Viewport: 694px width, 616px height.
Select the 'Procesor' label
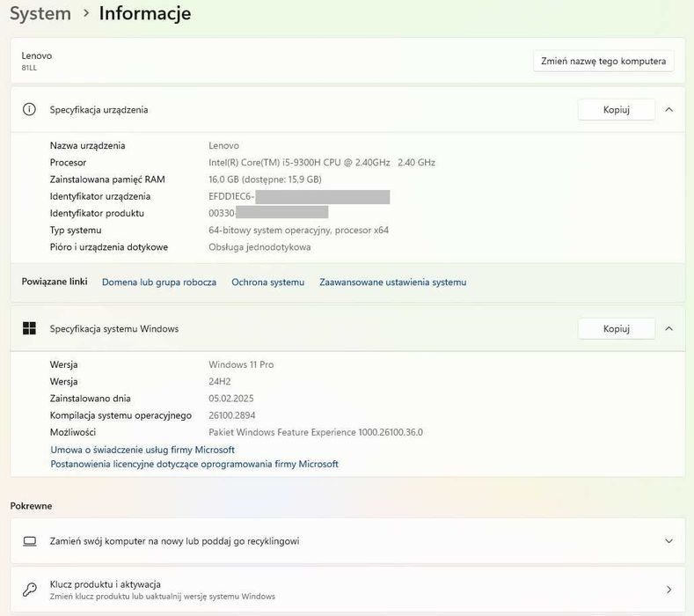(68, 163)
